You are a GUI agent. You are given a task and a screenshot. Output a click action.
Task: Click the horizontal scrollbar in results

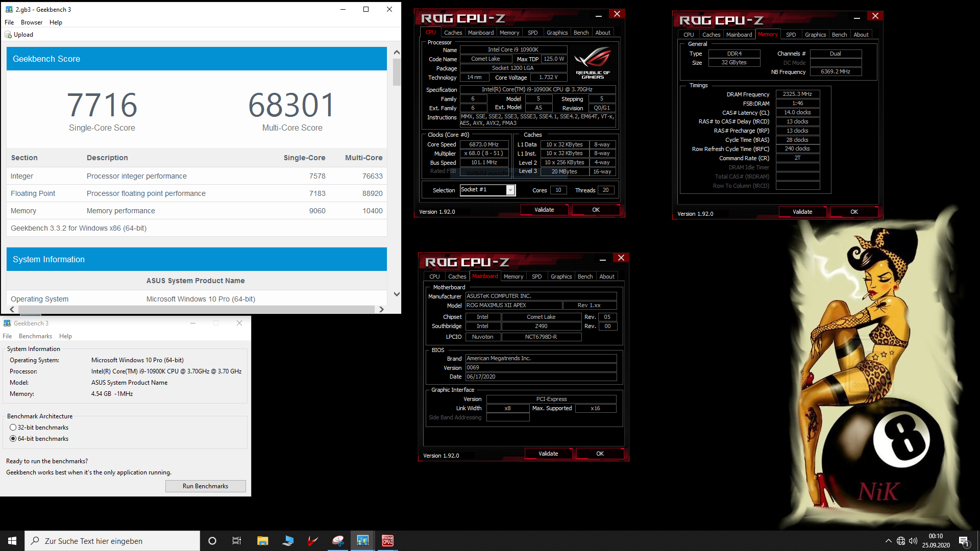click(x=195, y=309)
